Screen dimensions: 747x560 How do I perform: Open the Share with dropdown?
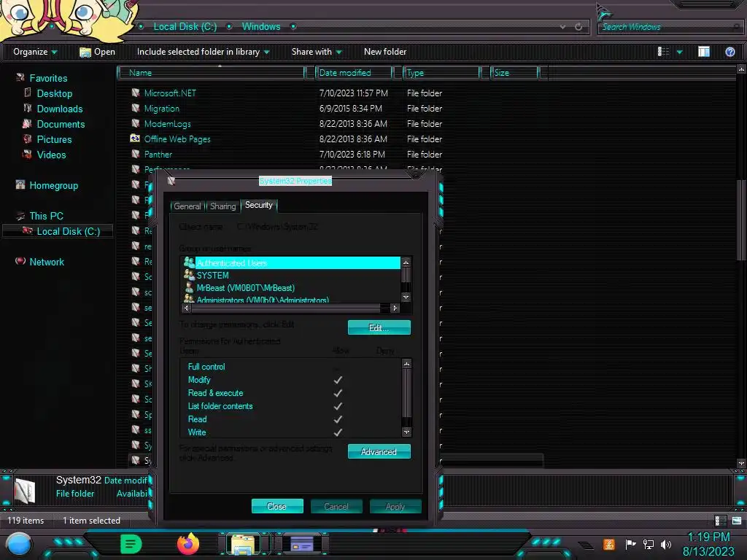[317, 52]
